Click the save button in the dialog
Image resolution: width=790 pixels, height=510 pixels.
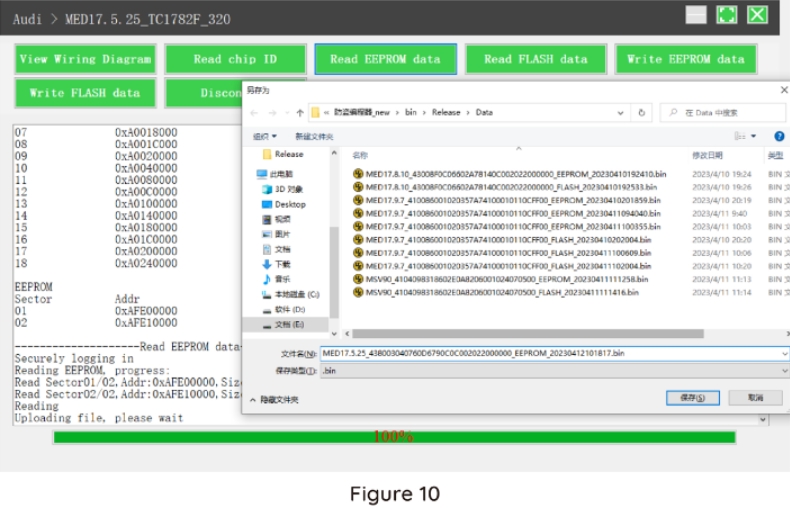click(692, 398)
